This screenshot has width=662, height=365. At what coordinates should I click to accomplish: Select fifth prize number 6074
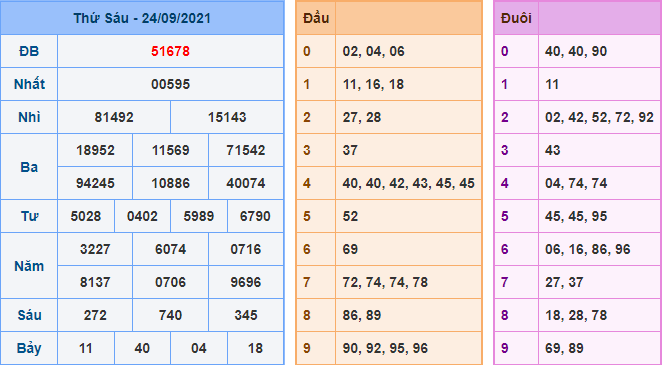[x=171, y=249]
